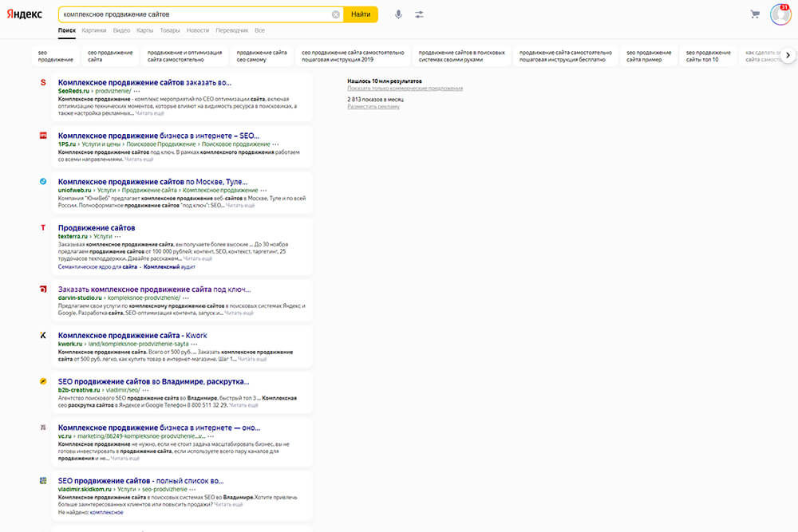
Task: Open more options dots for vladimir.skidkom.ru result
Action: (193, 489)
